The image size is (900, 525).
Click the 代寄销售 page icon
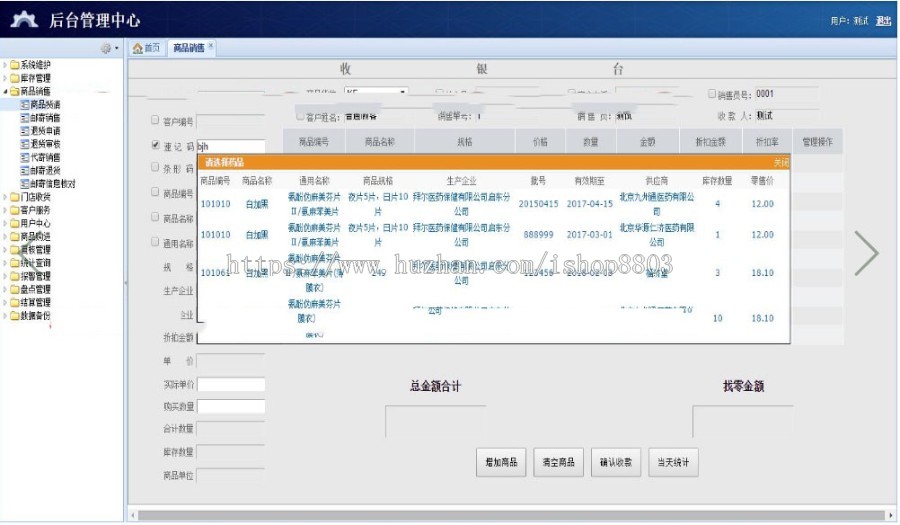[x=25, y=157]
